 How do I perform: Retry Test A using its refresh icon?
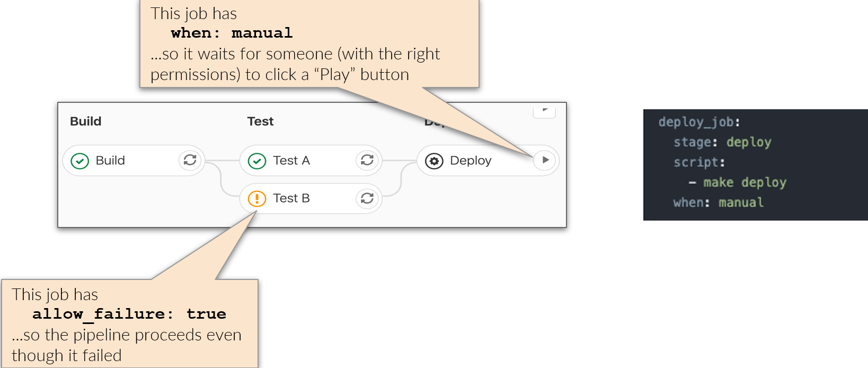tap(367, 160)
